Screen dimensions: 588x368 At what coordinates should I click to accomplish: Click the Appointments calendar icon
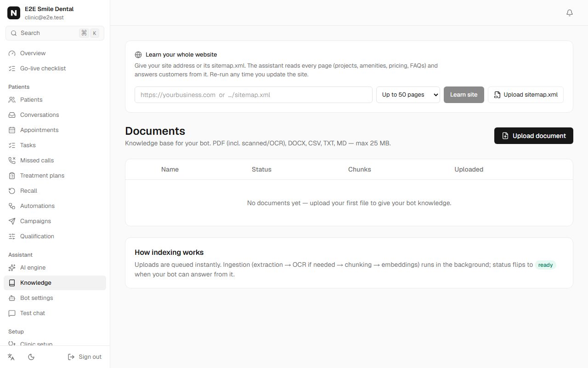pos(12,130)
